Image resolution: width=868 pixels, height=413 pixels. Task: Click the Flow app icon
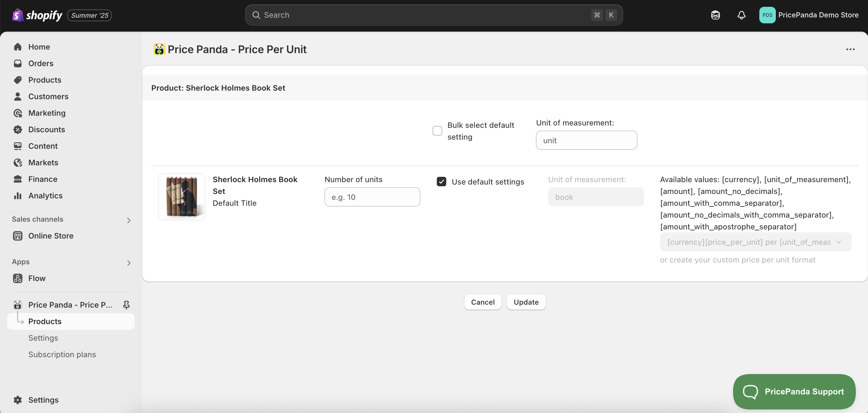coord(18,278)
